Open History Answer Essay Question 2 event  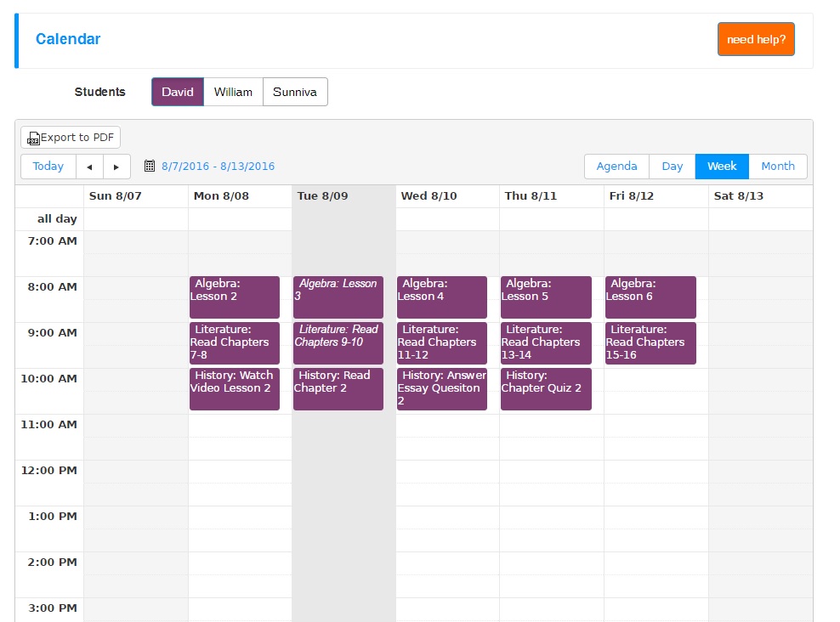442,389
